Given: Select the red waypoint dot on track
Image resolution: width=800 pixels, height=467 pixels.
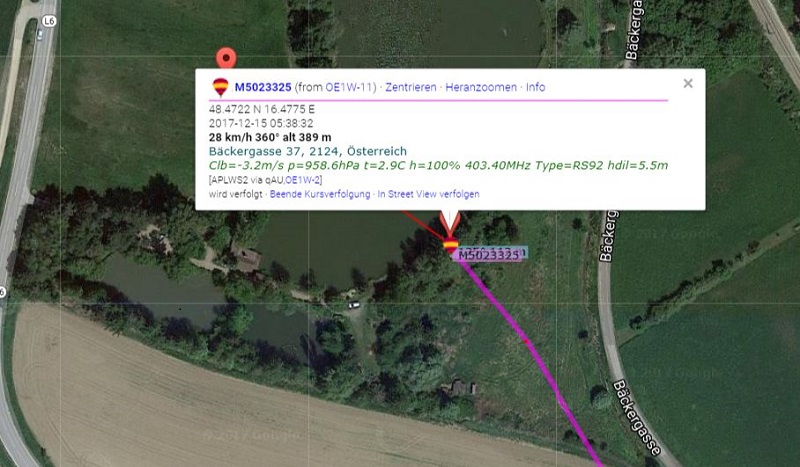Looking at the screenshot, I should coord(526,340).
